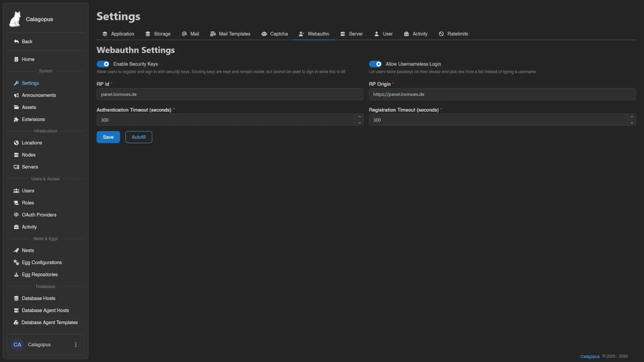Viewport: 644px width, 362px height.
Task: Click the Servers sidebar icon
Action: point(17,167)
